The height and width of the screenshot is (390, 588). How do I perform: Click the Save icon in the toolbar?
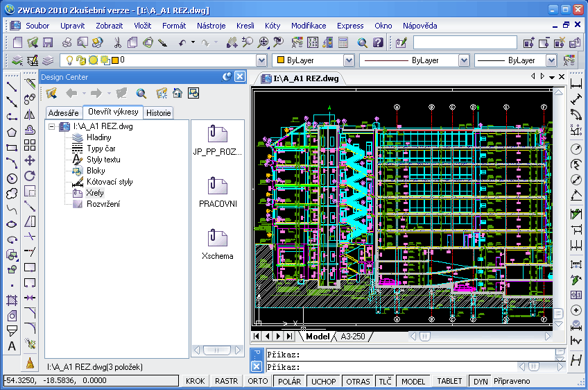coord(49,42)
